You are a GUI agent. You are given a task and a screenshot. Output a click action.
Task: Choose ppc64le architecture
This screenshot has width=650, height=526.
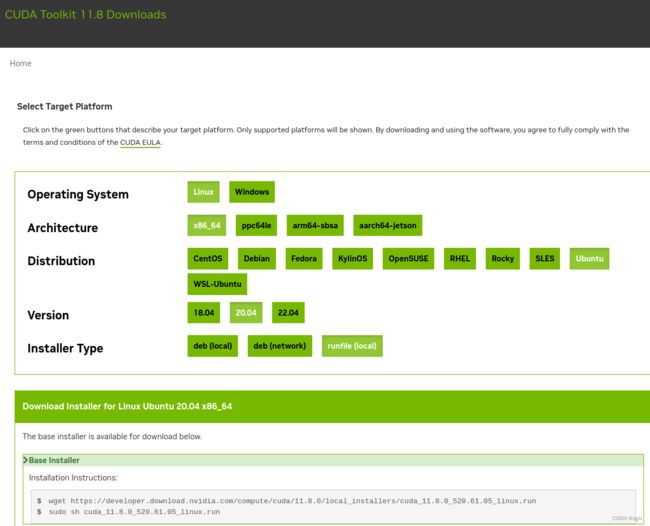[256, 225]
